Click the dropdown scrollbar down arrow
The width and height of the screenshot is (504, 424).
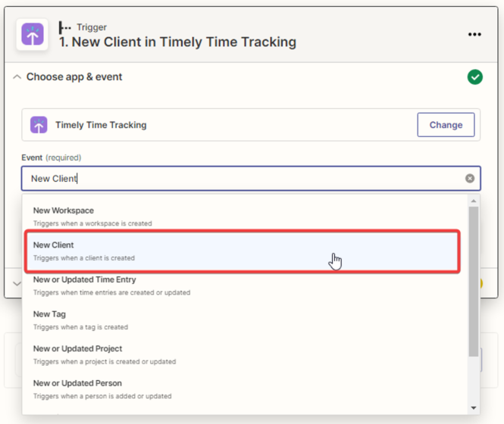[x=474, y=408]
